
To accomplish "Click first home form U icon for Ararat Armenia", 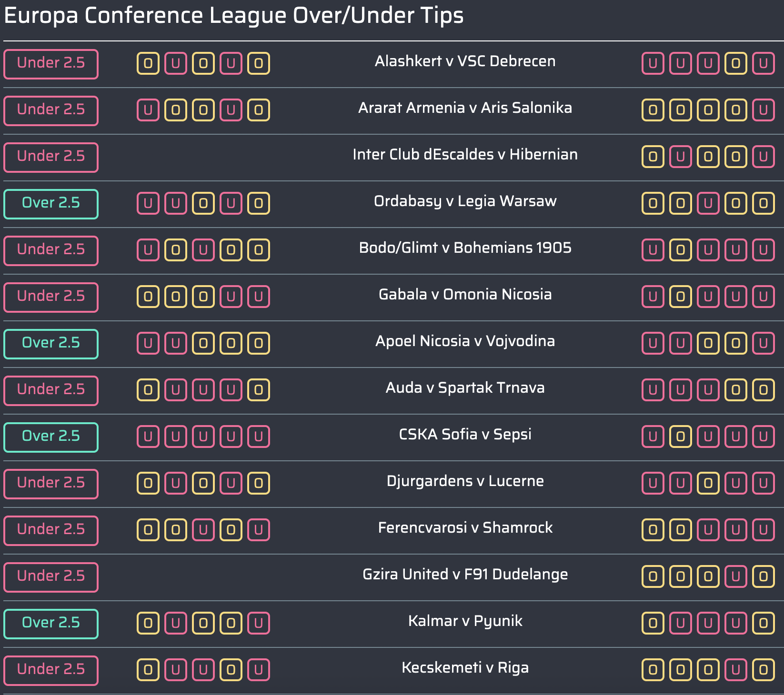I will point(148,110).
